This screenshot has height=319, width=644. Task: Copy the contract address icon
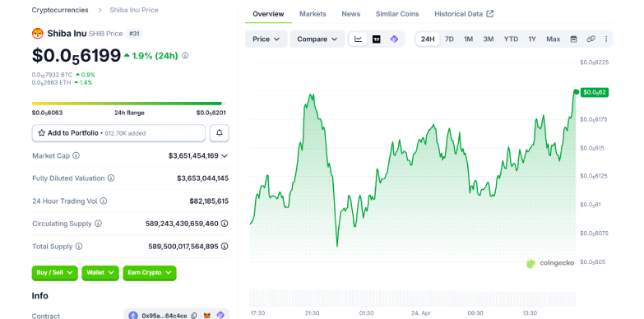tap(194, 316)
